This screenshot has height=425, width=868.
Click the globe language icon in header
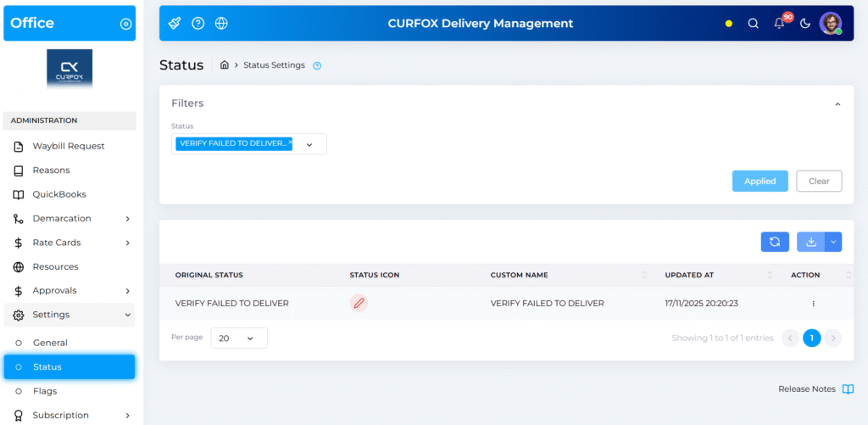(221, 24)
